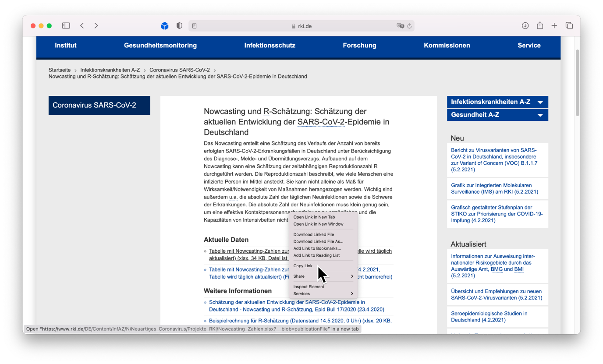Show Reader view icon in address bar

(195, 26)
